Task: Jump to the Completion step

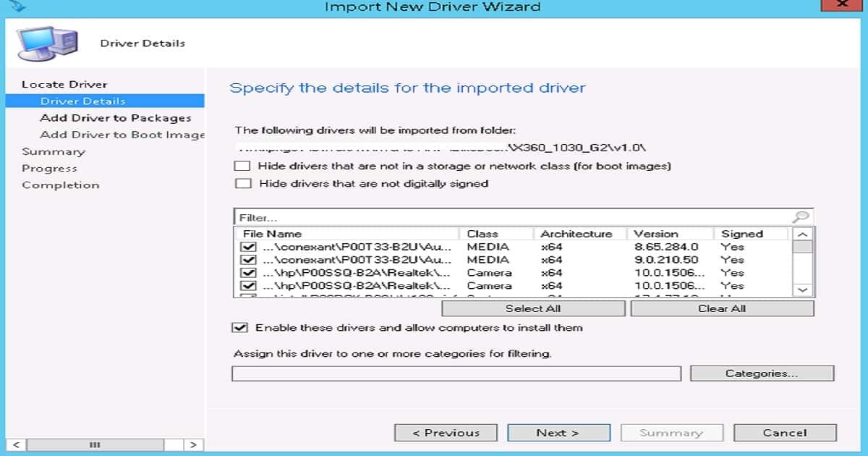Action: pos(60,185)
